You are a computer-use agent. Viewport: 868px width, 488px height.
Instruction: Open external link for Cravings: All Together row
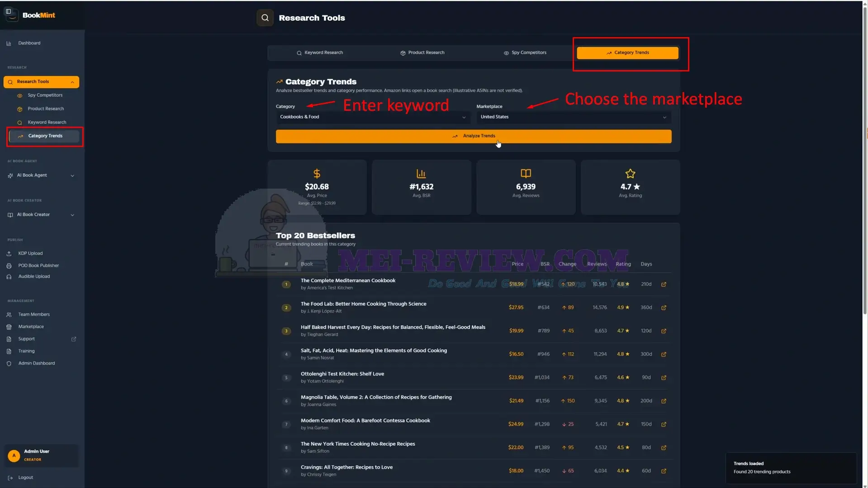click(664, 471)
